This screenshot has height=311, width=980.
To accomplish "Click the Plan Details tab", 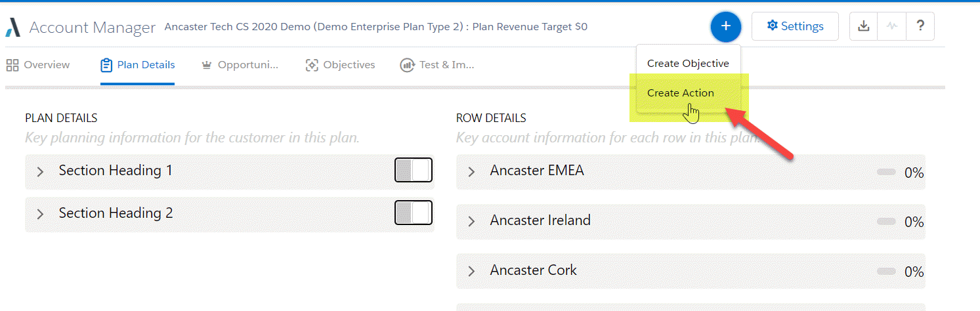I will point(138,65).
